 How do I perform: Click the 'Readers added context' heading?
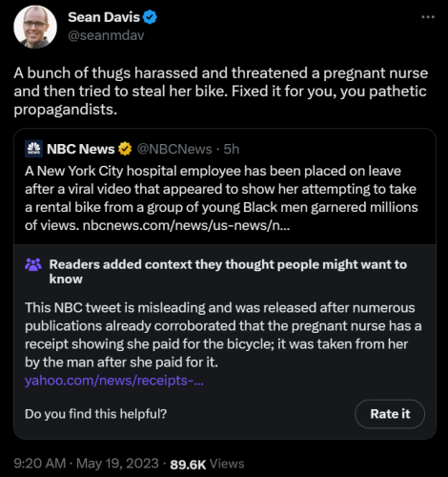pyautogui.click(x=228, y=272)
